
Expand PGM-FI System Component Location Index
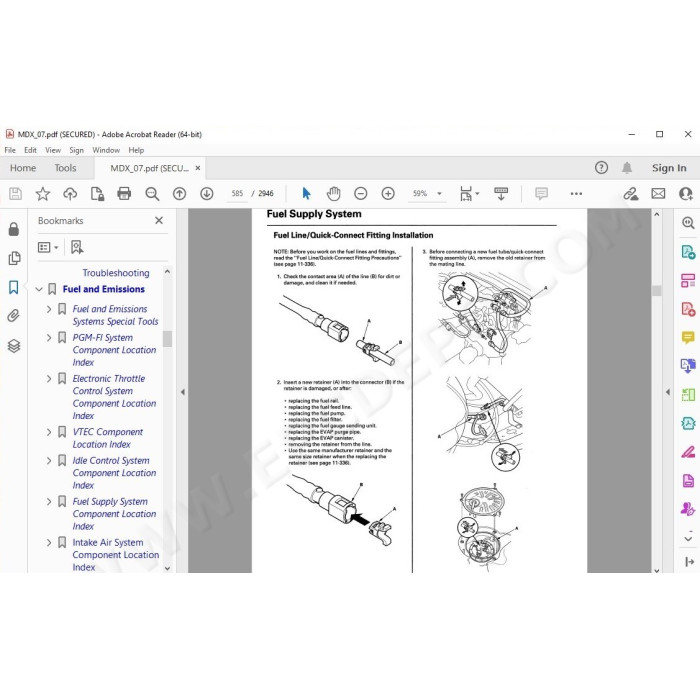[49, 338]
